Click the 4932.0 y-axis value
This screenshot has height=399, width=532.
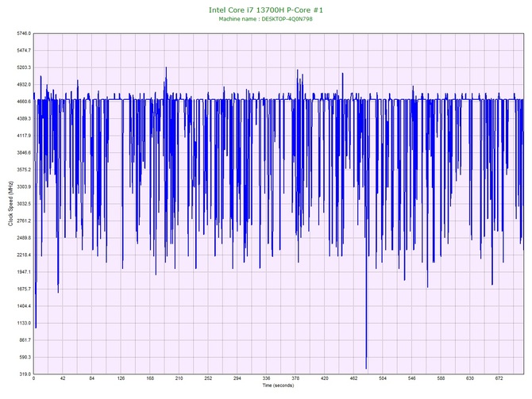click(24, 84)
